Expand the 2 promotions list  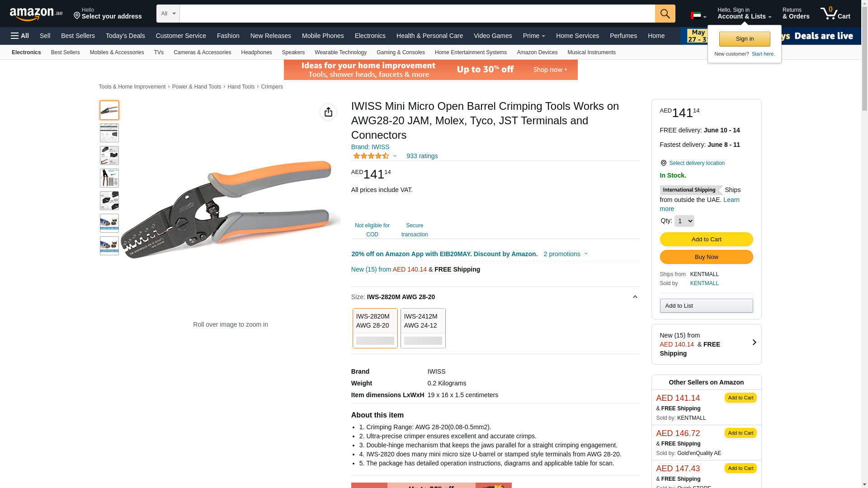tap(566, 254)
